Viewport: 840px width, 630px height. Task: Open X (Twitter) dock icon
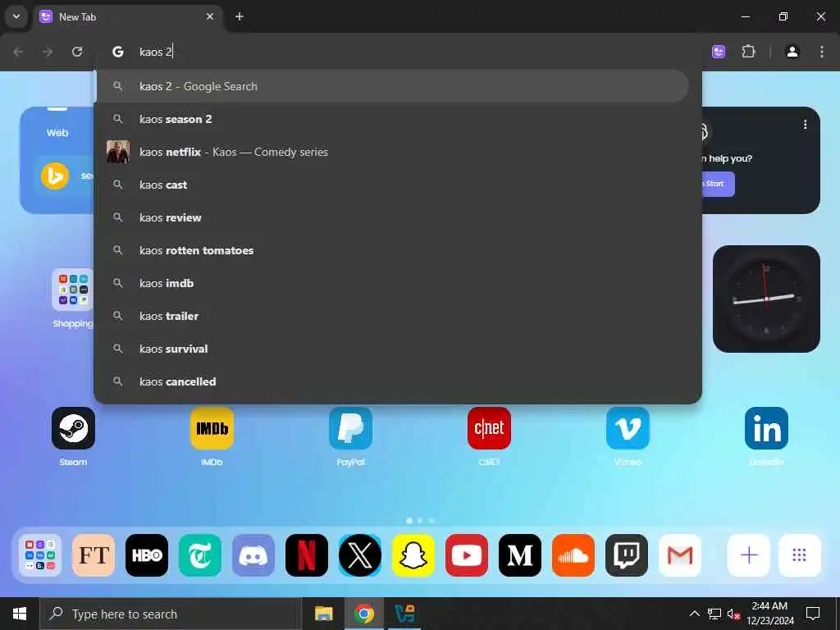360,555
